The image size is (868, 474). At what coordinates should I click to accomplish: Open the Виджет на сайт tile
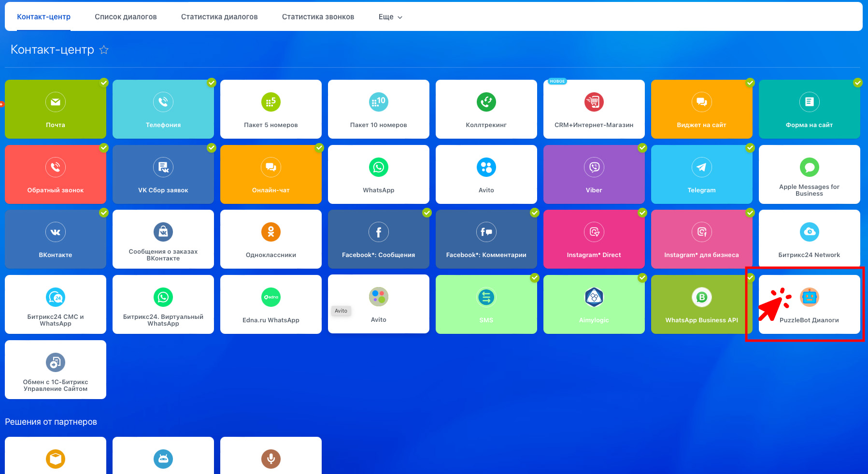tap(702, 109)
